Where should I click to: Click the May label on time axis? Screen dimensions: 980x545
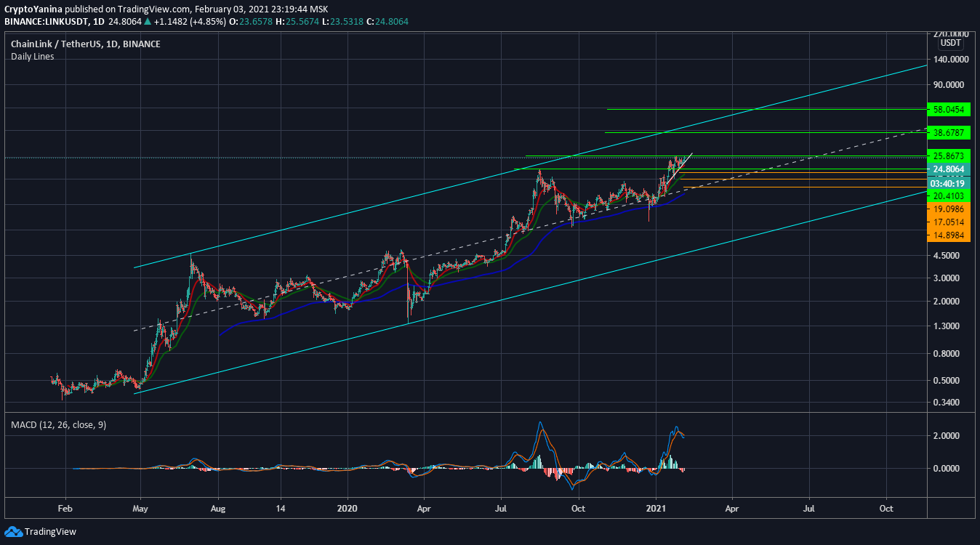coord(141,507)
